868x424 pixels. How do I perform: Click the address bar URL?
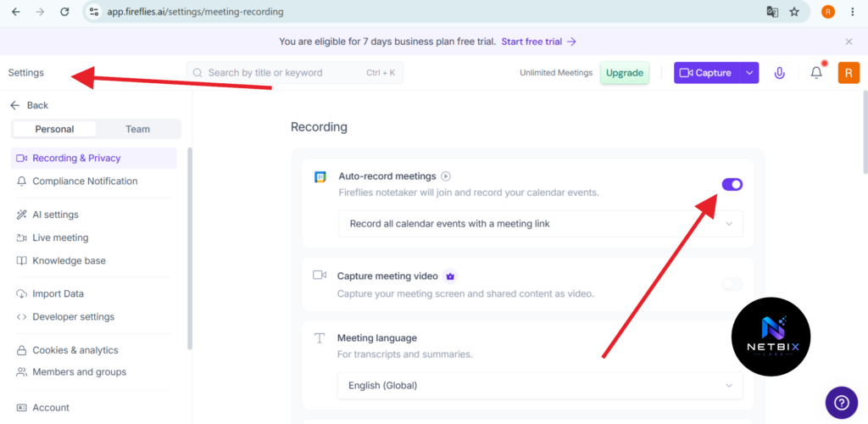click(x=196, y=12)
